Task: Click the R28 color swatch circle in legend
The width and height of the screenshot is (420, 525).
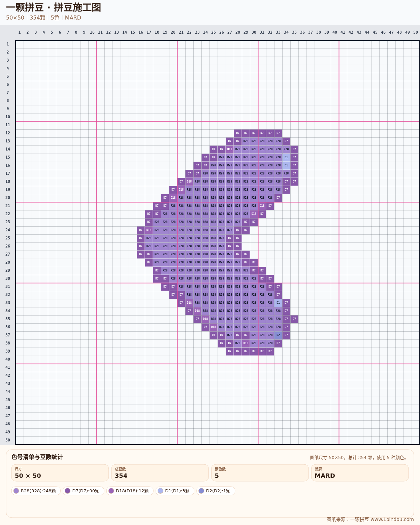Action: 16,491
